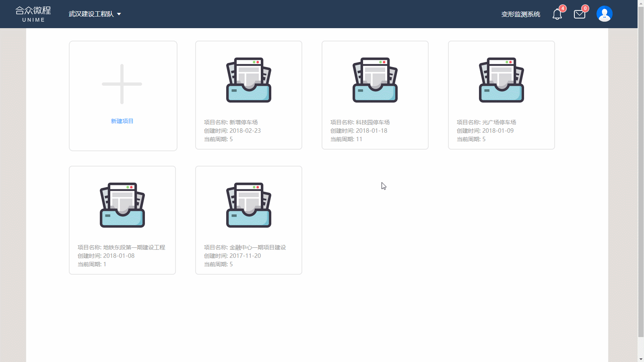Image resolution: width=644 pixels, height=362 pixels.
Task: Click the user avatar icon
Action: [604, 14]
